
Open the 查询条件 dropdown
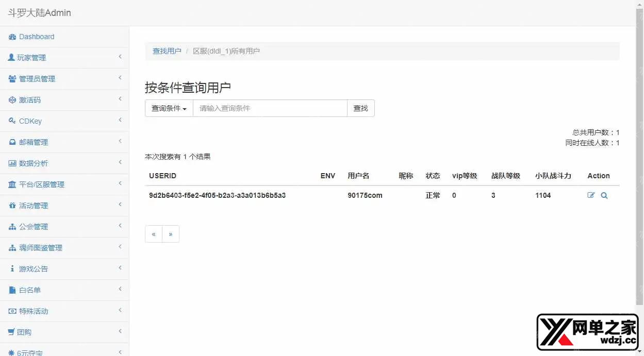[x=169, y=108]
